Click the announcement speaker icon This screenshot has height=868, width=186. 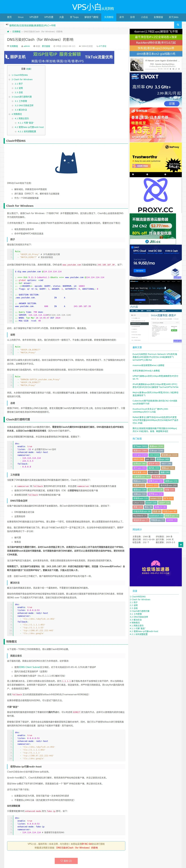tap(7, 25)
